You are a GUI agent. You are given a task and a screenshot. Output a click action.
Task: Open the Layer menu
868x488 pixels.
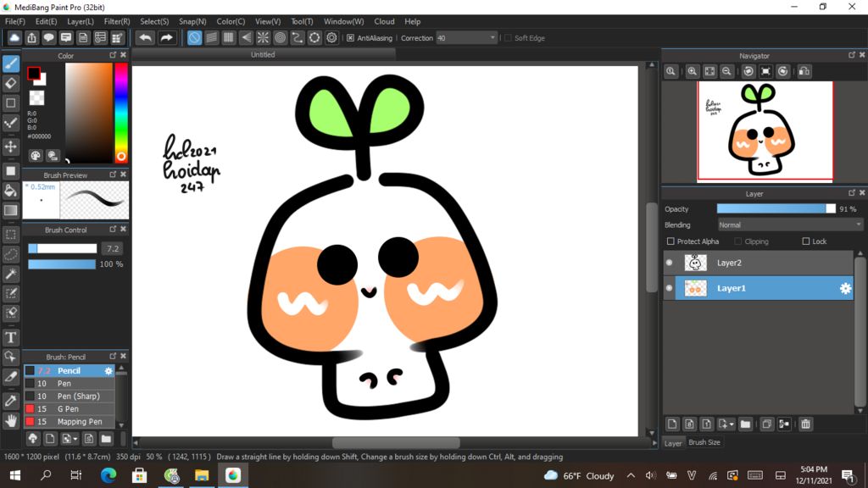coord(81,21)
